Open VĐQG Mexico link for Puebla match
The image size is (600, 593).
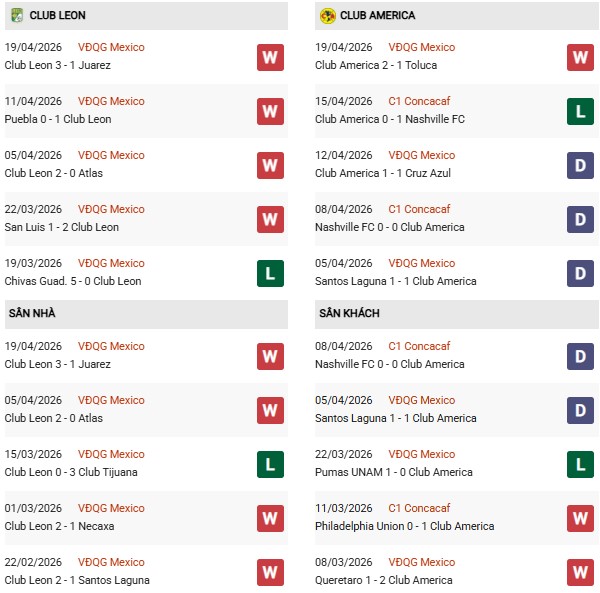pos(111,101)
